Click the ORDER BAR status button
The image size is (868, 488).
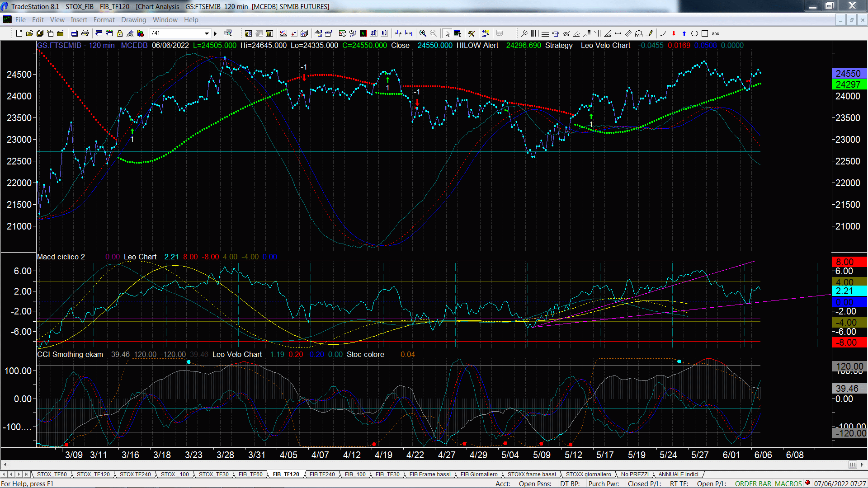pos(753,484)
